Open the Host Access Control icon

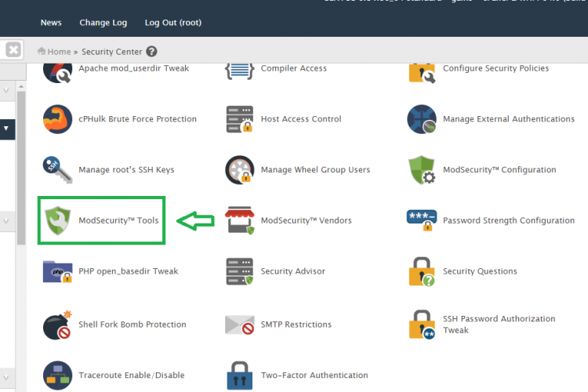tap(240, 119)
